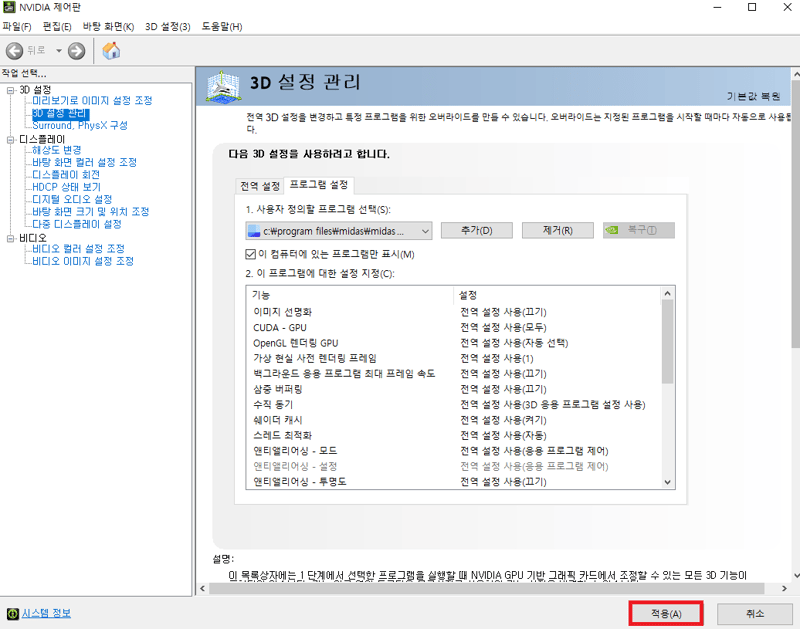Select 디지털 오디오 설정 tree item
Screen dimensions: 800x629
click(x=72, y=199)
